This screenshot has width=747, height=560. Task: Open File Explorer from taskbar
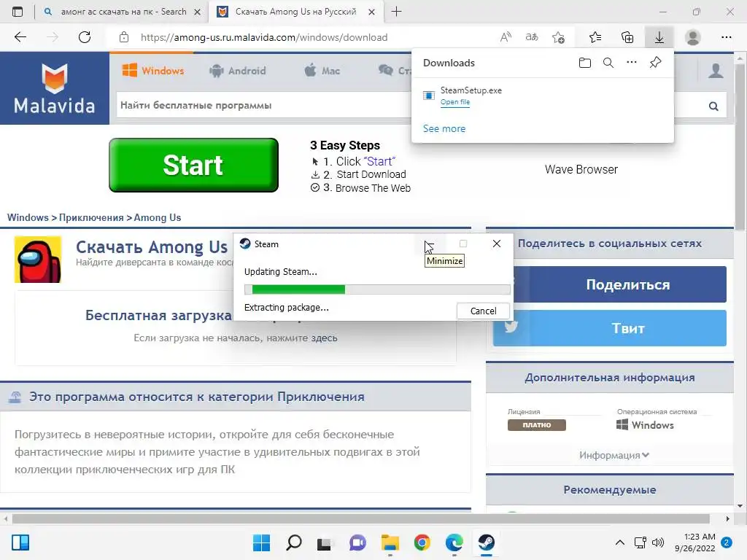coord(390,542)
